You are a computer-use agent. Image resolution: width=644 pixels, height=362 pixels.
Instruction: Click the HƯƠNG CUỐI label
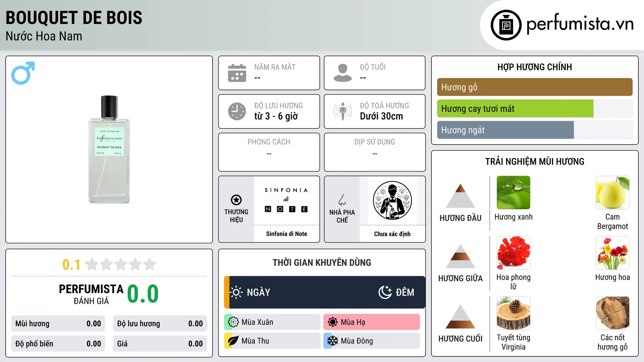pos(460,339)
